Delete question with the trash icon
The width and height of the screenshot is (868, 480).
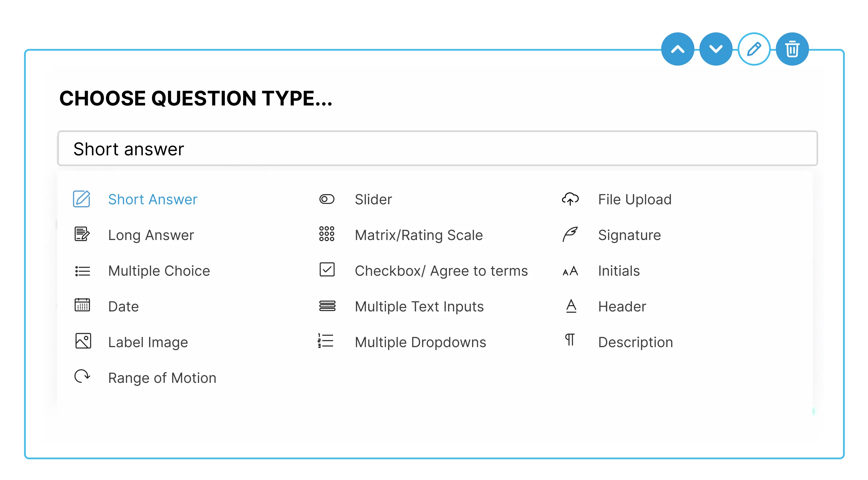(792, 49)
